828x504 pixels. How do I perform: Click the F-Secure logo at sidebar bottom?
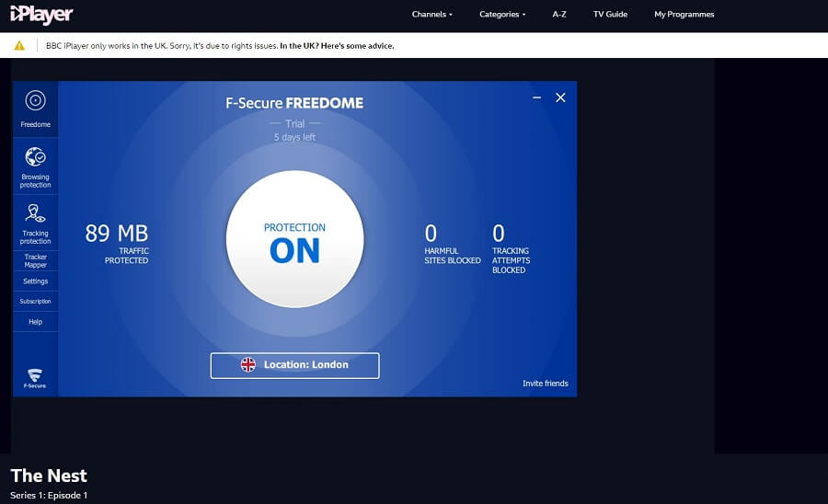coord(35,378)
